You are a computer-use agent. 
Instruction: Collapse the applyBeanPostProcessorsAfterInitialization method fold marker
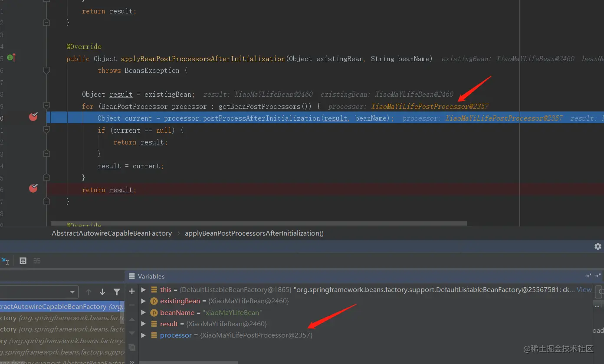[x=46, y=70]
